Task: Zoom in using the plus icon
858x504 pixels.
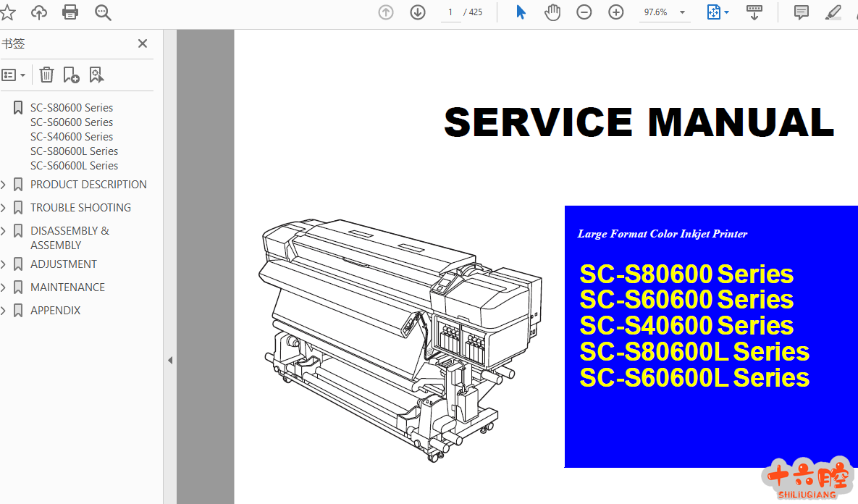Action: click(616, 12)
